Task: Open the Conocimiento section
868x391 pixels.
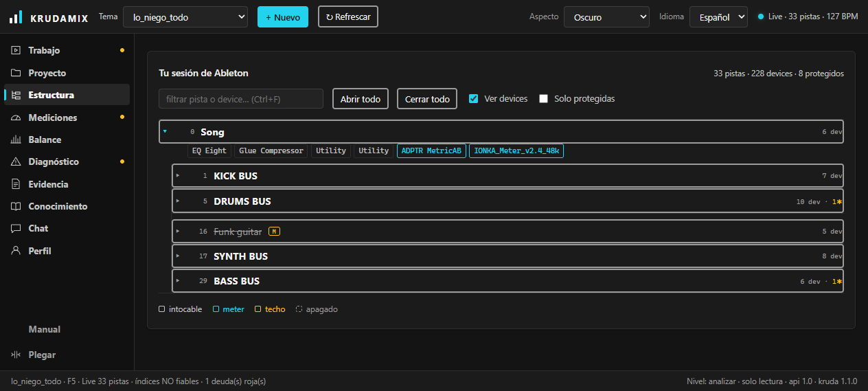Action: (x=67, y=206)
